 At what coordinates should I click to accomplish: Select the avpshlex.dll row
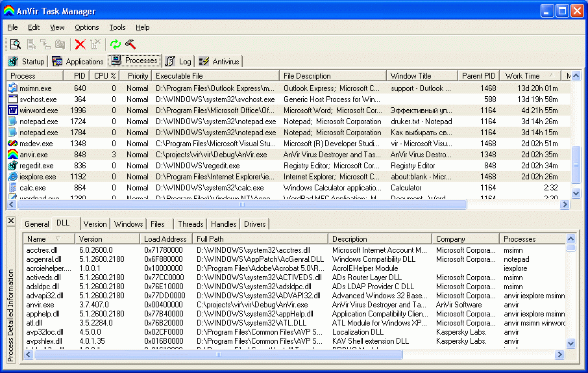(x=295, y=341)
